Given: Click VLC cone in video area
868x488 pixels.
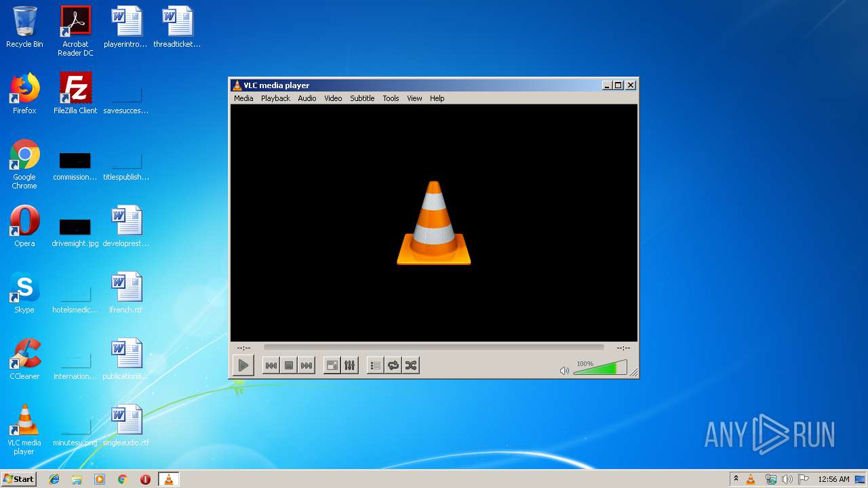Looking at the screenshot, I should coord(434,222).
